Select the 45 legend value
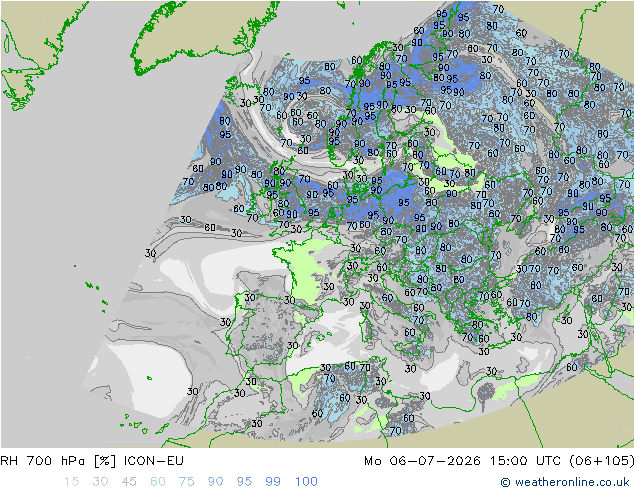 [129, 482]
